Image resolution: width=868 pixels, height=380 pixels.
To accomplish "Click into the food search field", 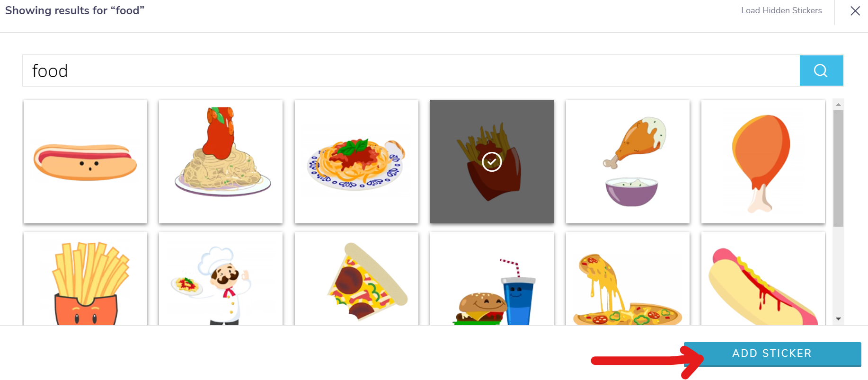I will [411, 71].
